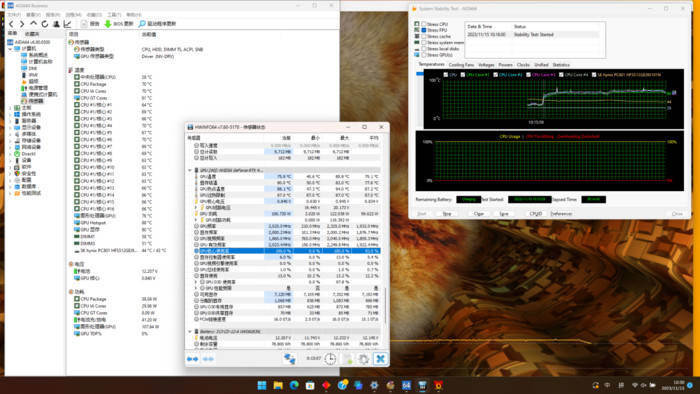Expand the GPU performance limit row in HWiNFO
The height and width of the screenshot is (394, 700).
click(196, 288)
